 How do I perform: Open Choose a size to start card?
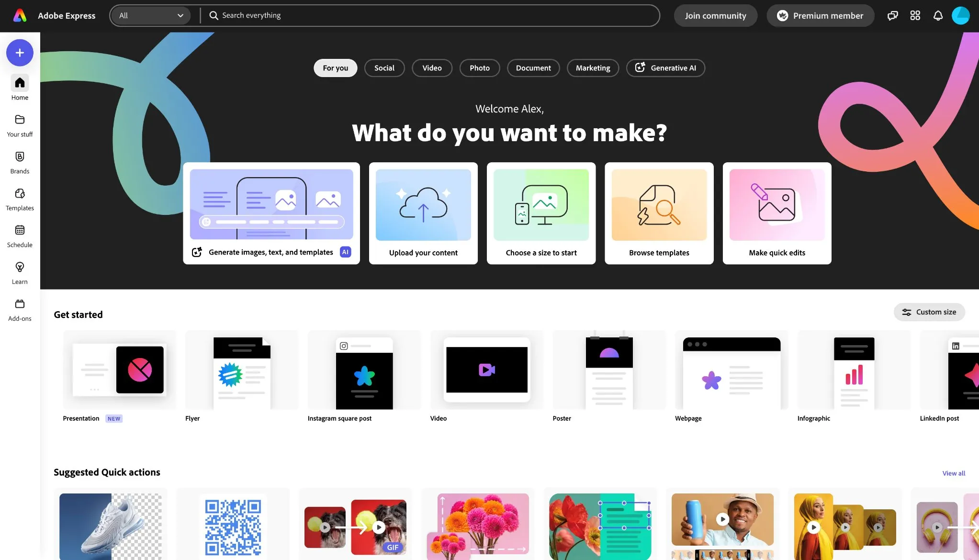[x=541, y=213]
